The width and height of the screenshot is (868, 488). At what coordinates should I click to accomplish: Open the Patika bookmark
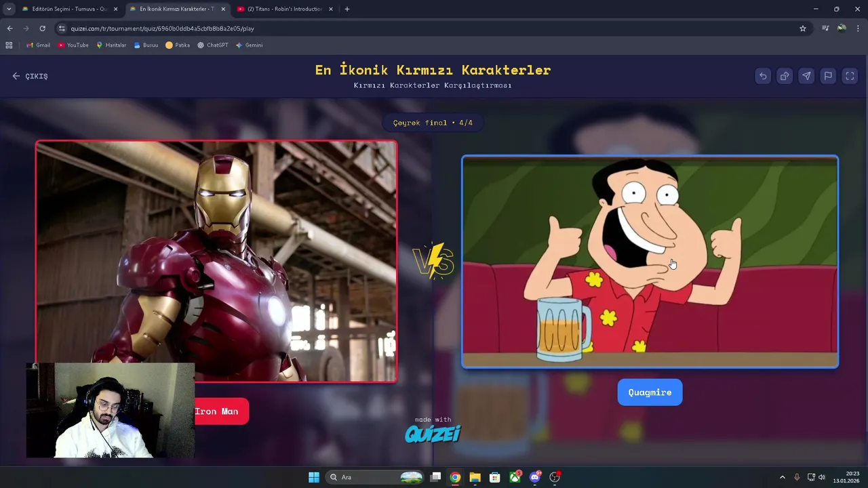(178, 45)
